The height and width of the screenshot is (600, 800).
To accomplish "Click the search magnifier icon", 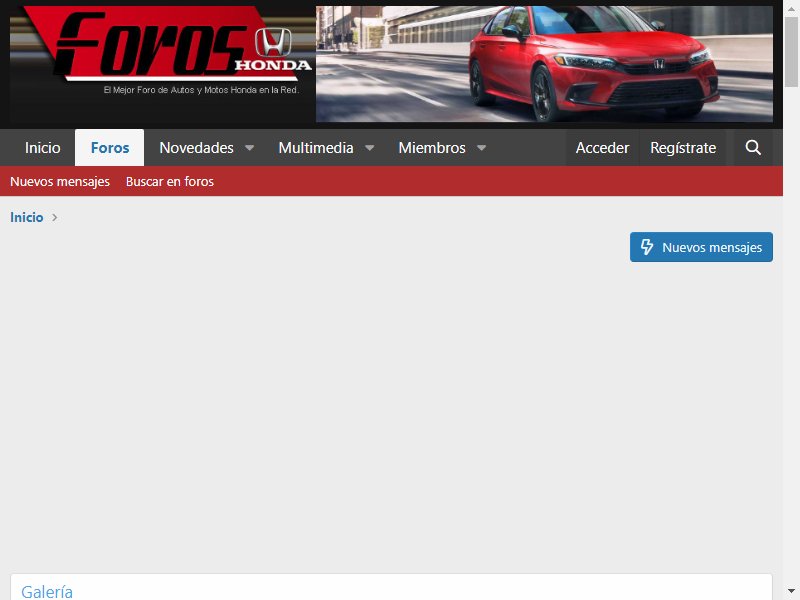I will point(753,148).
